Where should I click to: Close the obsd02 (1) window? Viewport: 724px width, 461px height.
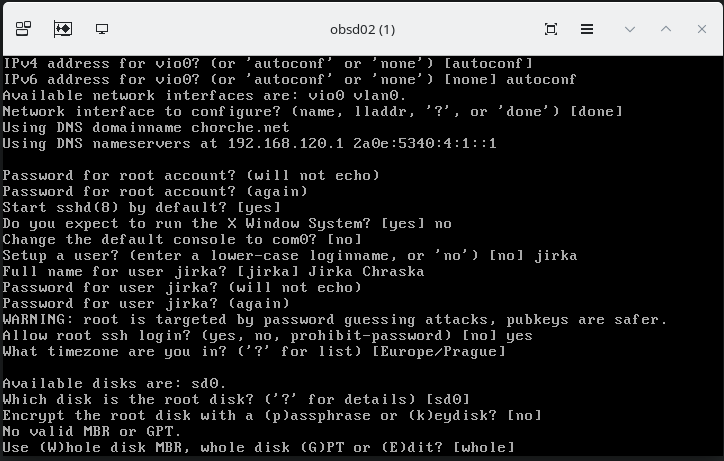click(700, 29)
